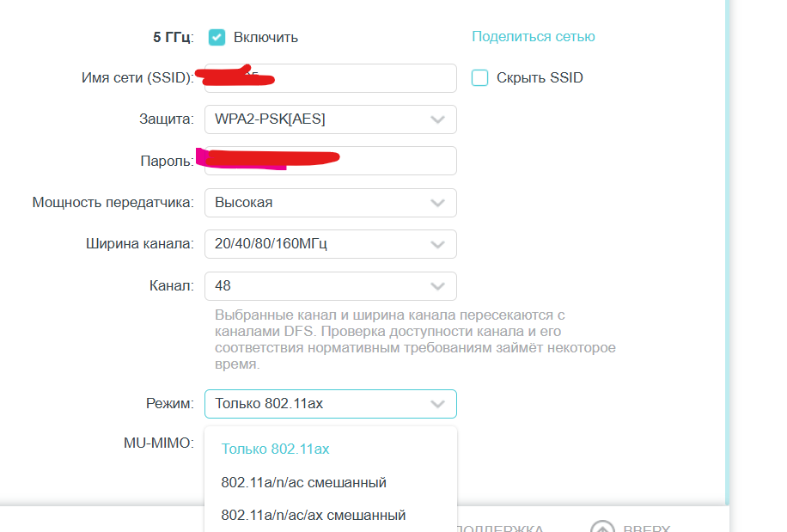Choose 802.11a/n/ac смешанный option

coord(303,482)
